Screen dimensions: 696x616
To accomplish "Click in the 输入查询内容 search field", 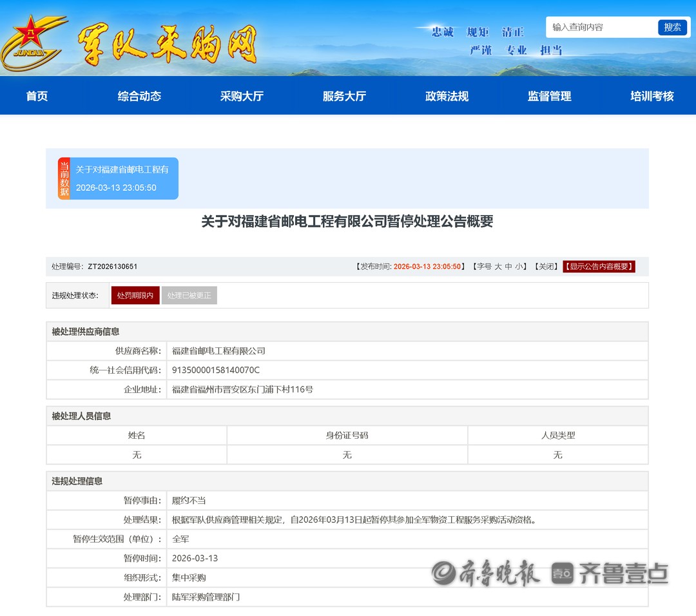I will (x=601, y=27).
